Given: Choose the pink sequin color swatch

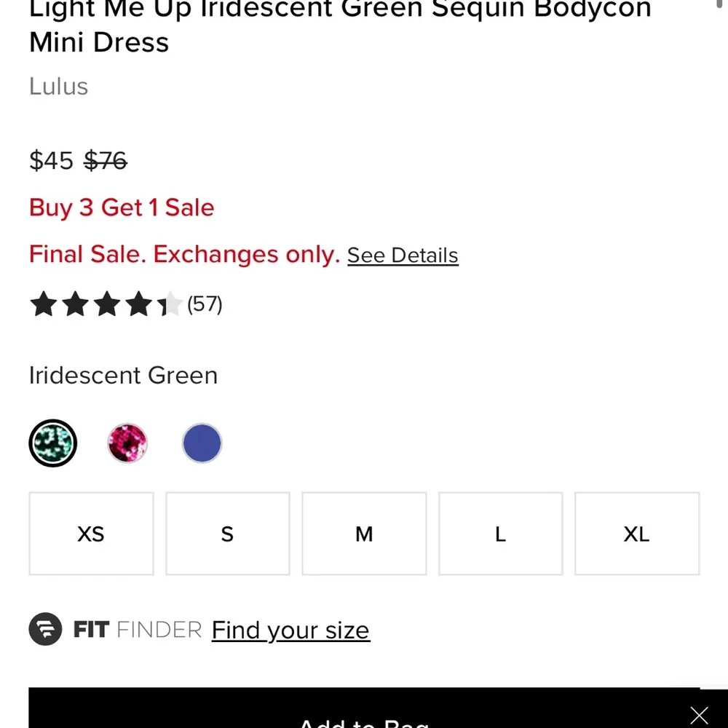Looking at the screenshot, I should pos(127,443).
